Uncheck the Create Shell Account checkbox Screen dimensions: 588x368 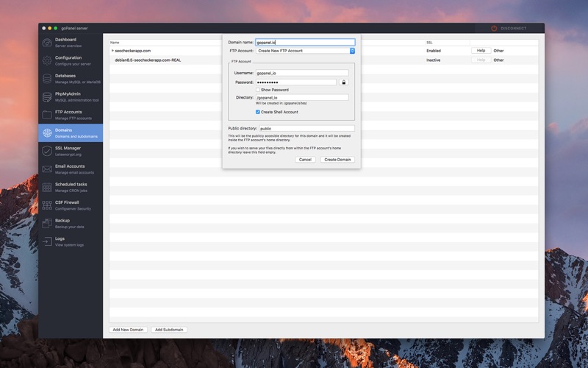pos(258,112)
